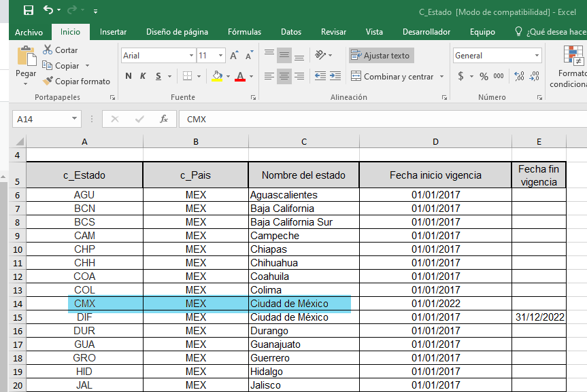Viewport: 587px width, 392px height.
Task: Align text to middle vertically
Action: coord(284,55)
